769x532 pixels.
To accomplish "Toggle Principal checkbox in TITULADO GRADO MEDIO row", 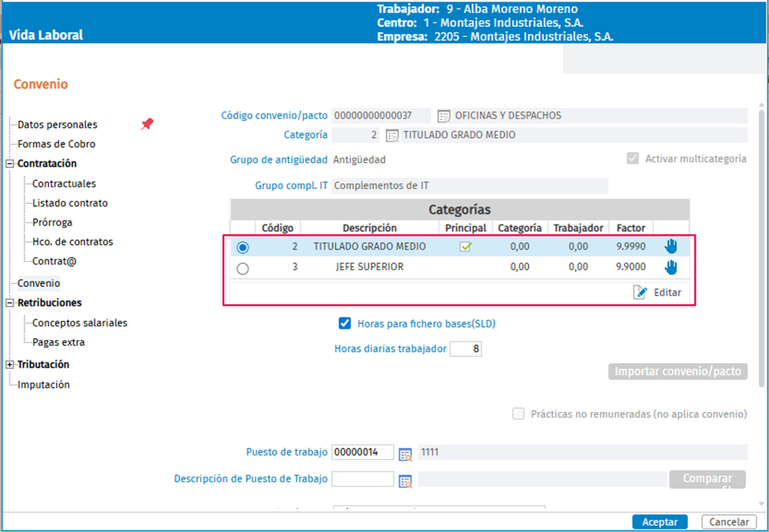I will (465, 247).
